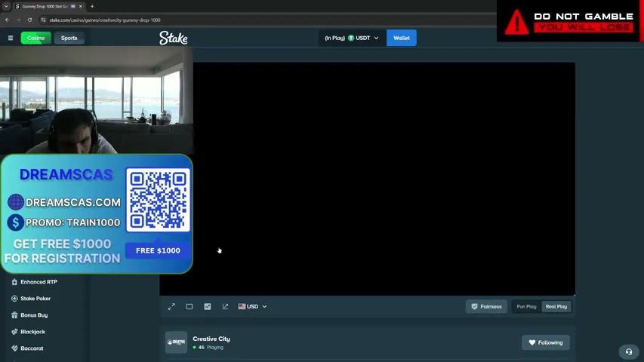Click the Bonus Buy gift icon

(14, 315)
